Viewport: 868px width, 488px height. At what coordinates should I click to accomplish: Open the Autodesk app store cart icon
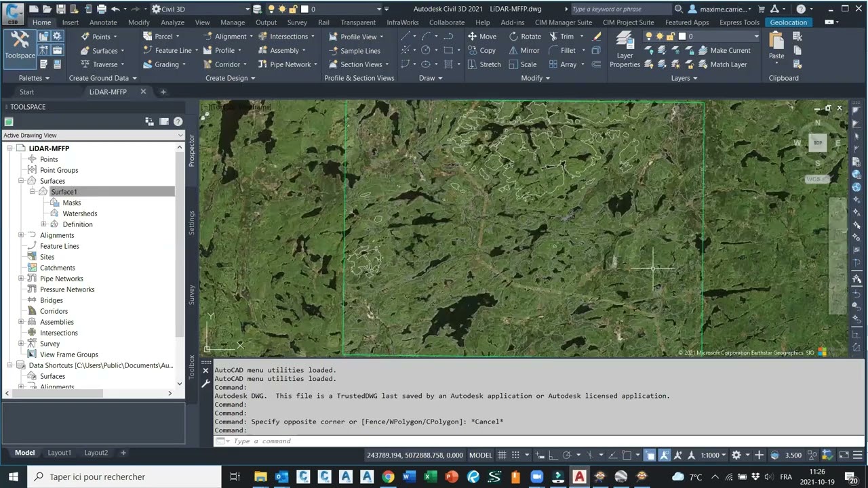[x=761, y=9]
